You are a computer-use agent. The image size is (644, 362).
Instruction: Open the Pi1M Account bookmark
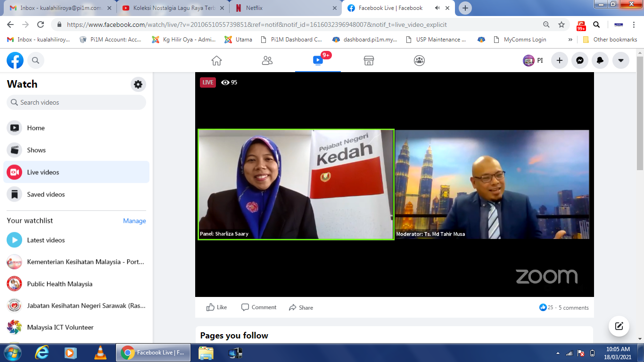click(x=110, y=40)
